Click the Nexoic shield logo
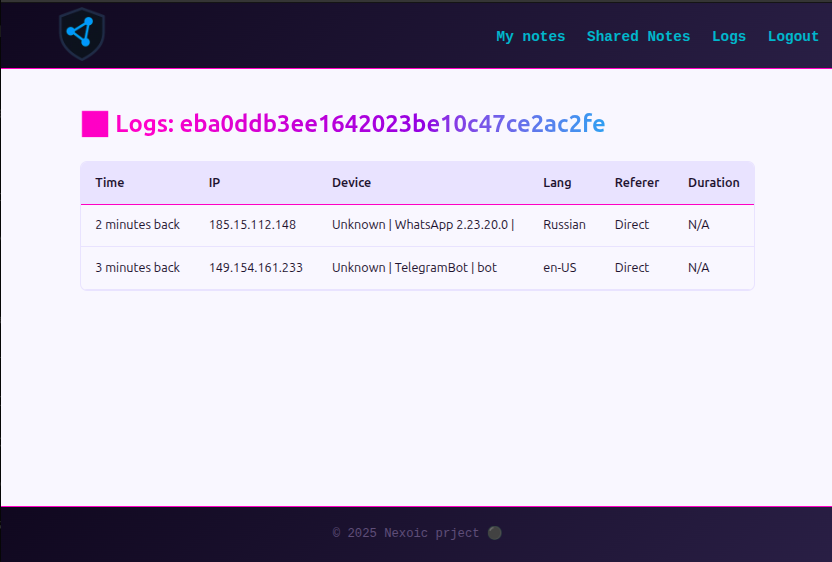 (x=81, y=34)
